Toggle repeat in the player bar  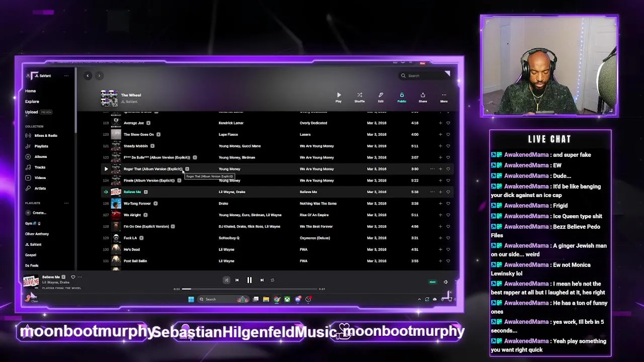[272, 280]
